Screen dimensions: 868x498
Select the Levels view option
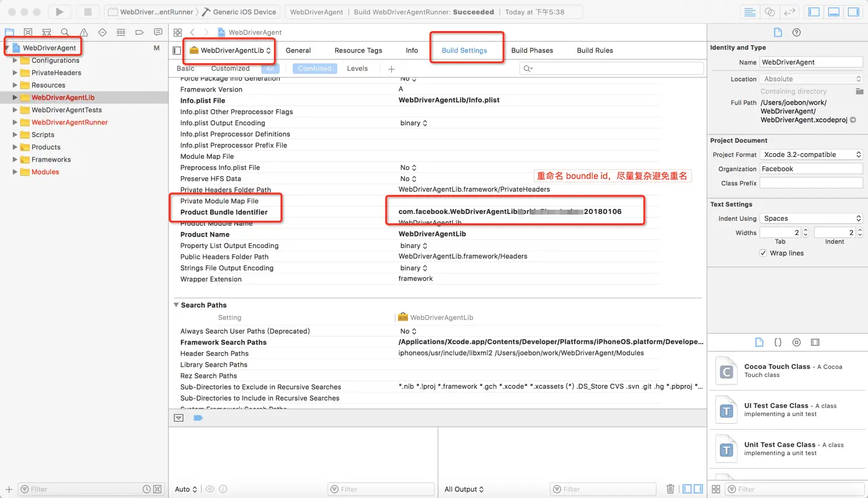357,69
